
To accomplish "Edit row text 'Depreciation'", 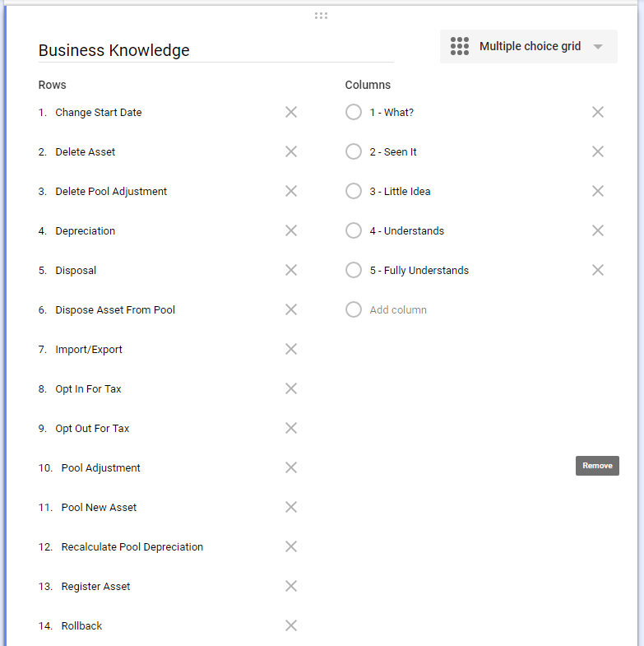I will [x=86, y=231].
